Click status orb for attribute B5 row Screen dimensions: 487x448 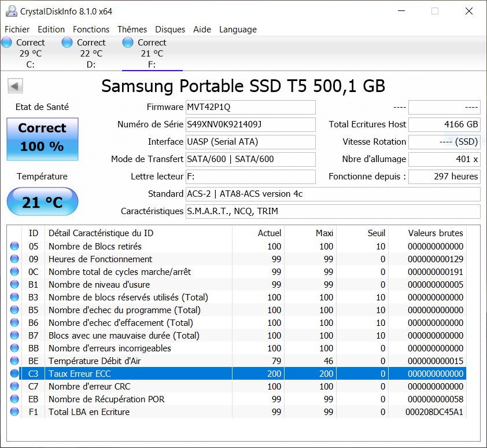14,310
